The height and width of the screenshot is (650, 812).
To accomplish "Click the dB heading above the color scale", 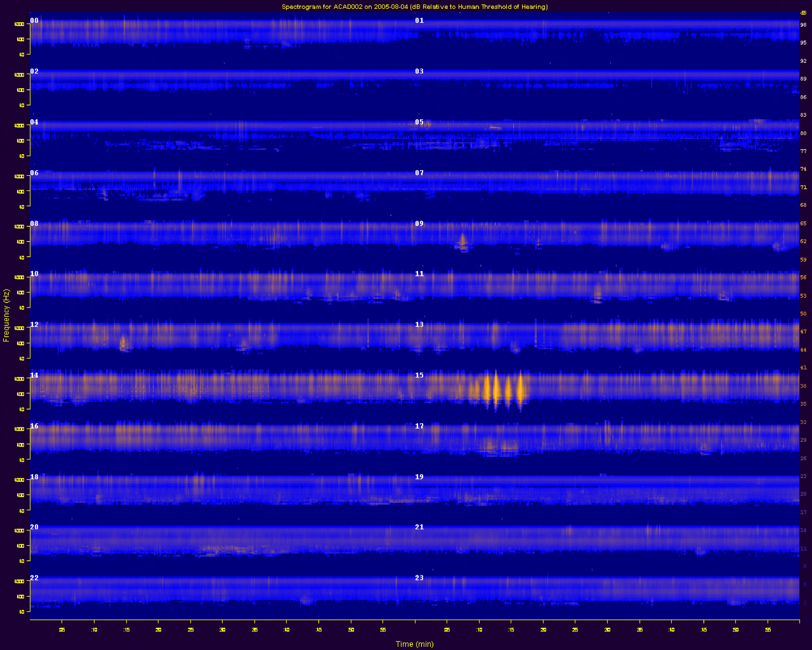I will pos(803,13).
